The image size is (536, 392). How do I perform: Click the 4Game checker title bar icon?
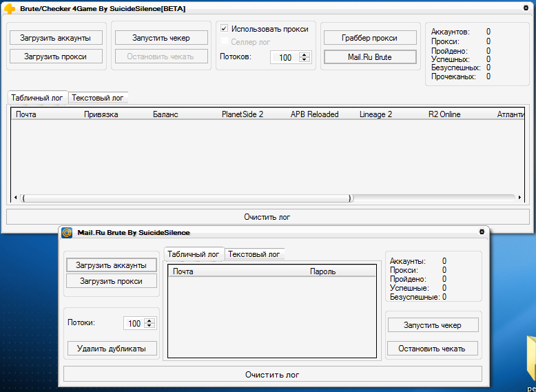point(10,8)
